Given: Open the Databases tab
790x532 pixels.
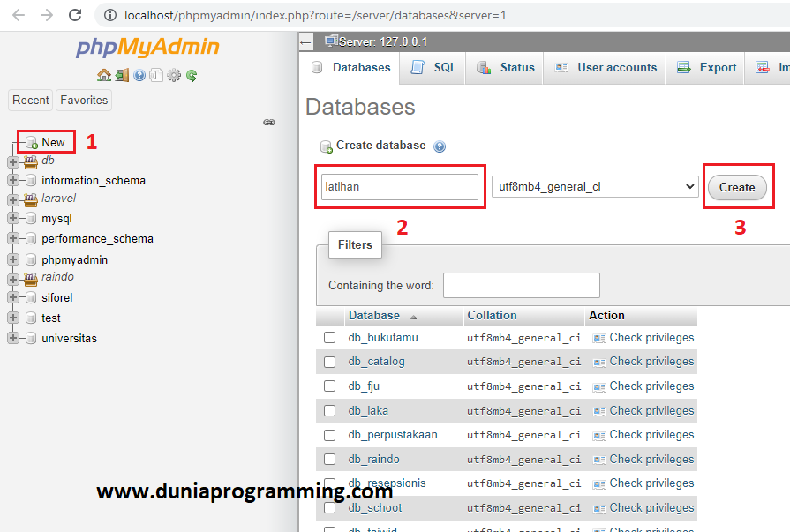Looking at the screenshot, I should click(x=350, y=68).
